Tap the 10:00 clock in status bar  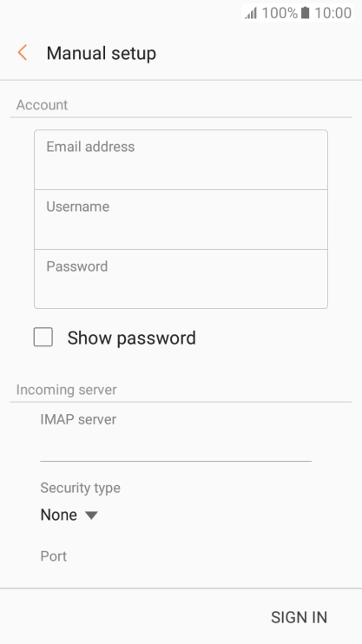coord(332,13)
